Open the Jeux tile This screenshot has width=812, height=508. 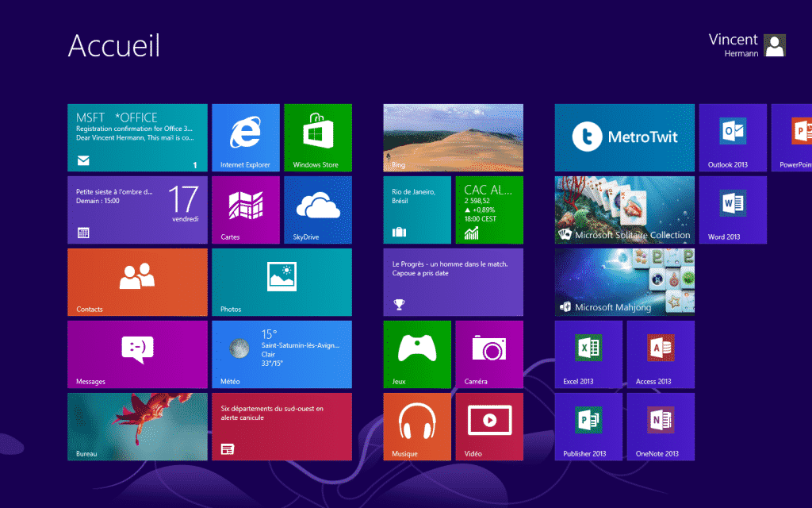(417, 354)
